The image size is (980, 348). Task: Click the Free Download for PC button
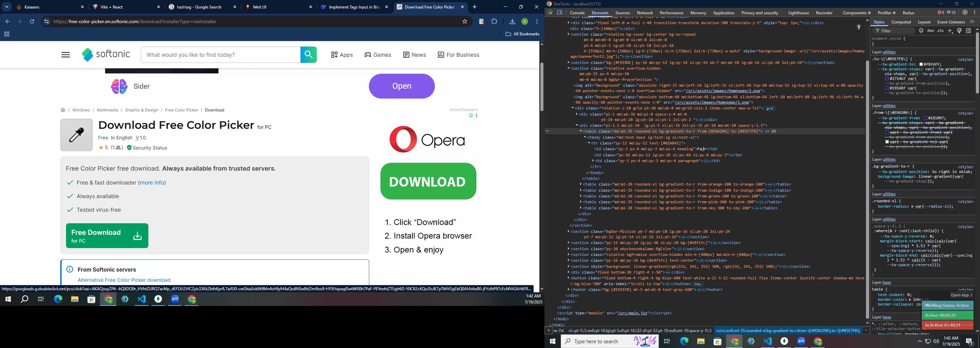[107, 236]
